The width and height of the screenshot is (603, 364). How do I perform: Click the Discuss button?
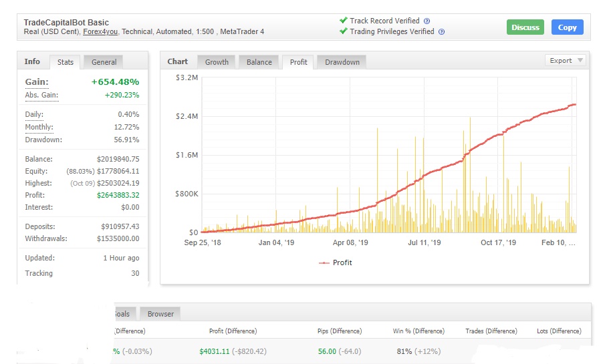525,27
